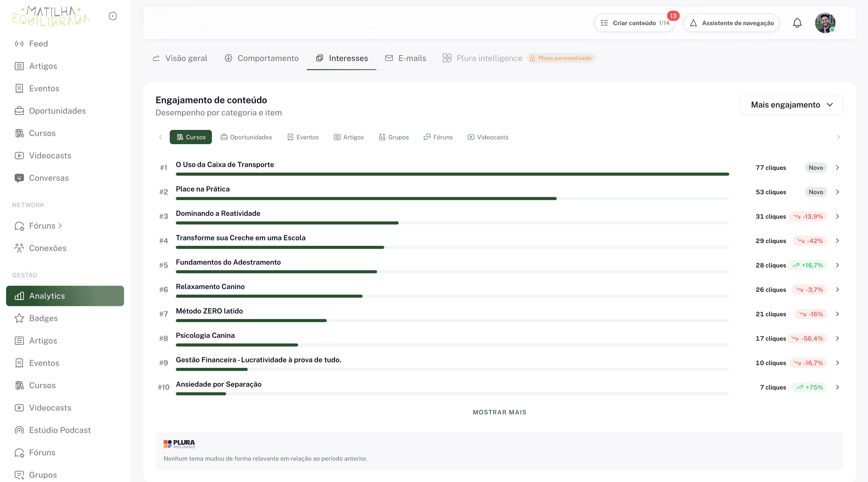Select Analytics in the sidebar
This screenshot has width=868, height=482.
click(x=65, y=296)
